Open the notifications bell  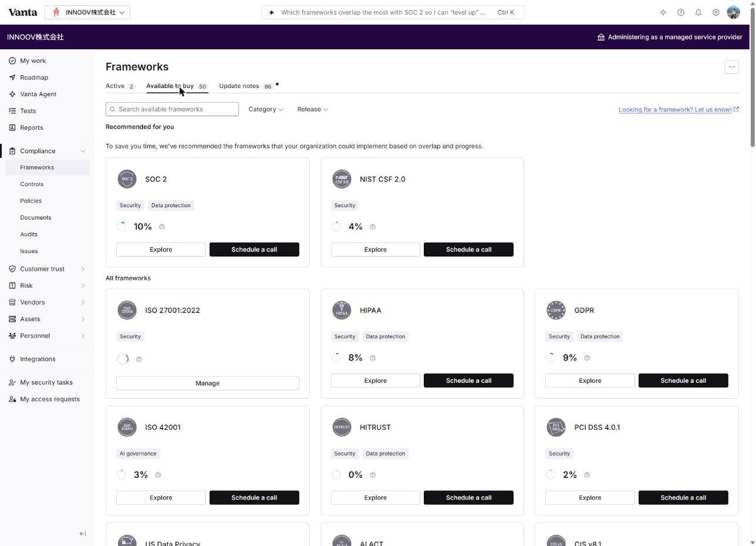(x=698, y=12)
